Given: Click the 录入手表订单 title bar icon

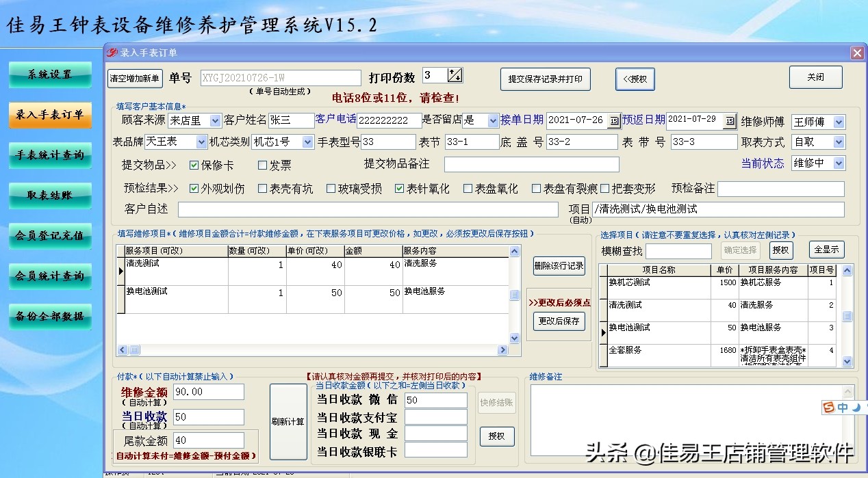Looking at the screenshot, I should coord(111,53).
